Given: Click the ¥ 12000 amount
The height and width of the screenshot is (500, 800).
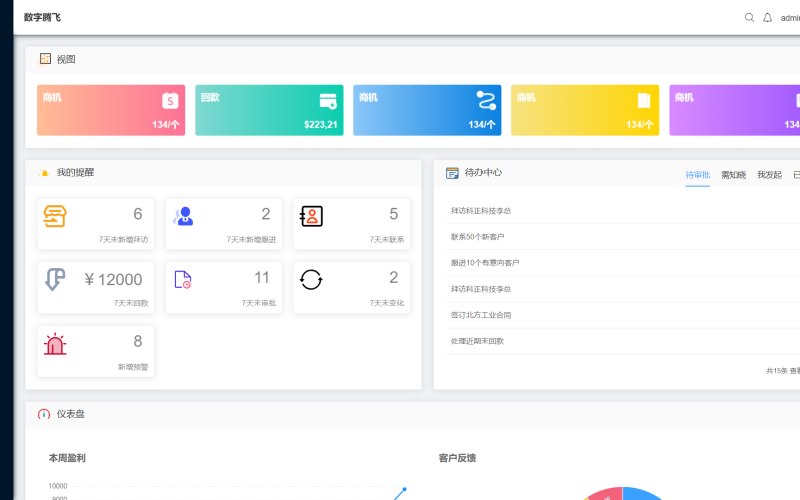Looking at the screenshot, I should click(x=113, y=280).
